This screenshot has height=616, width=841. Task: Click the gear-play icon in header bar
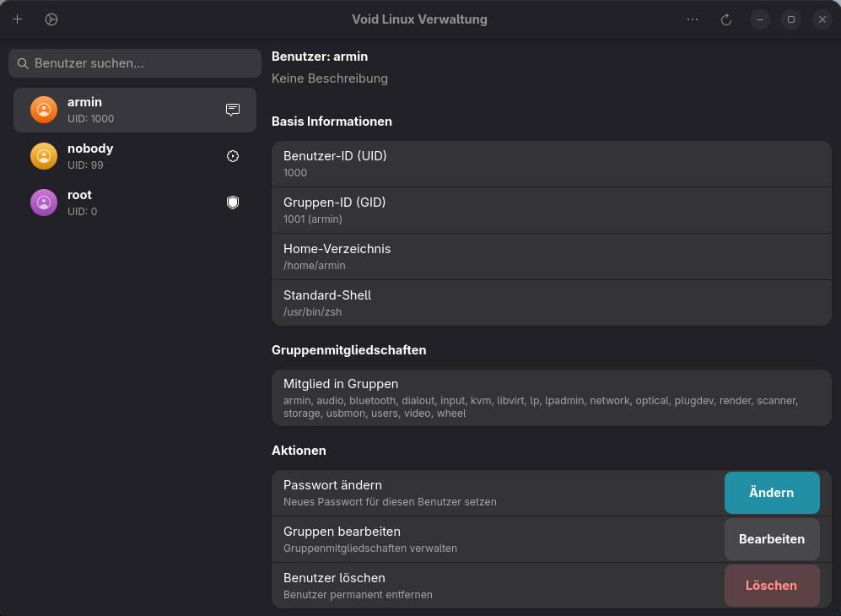point(51,19)
